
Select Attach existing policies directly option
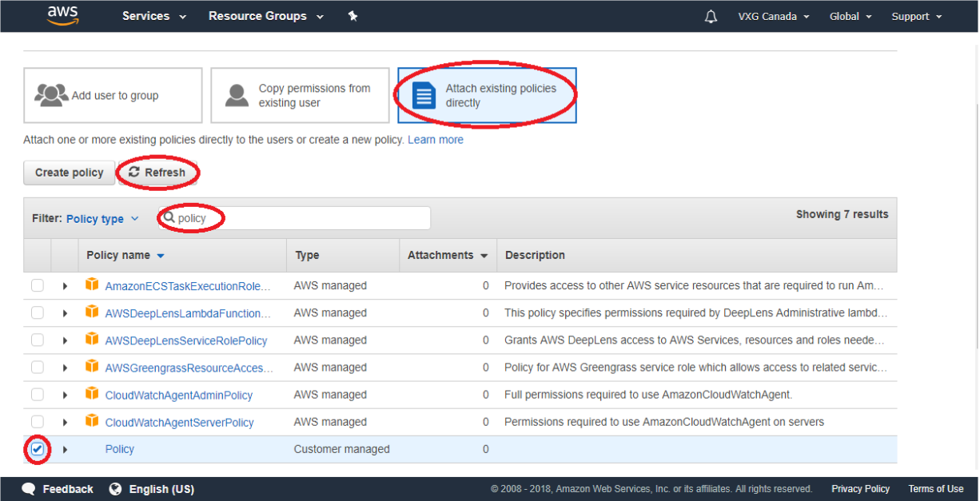[x=487, y=95]
